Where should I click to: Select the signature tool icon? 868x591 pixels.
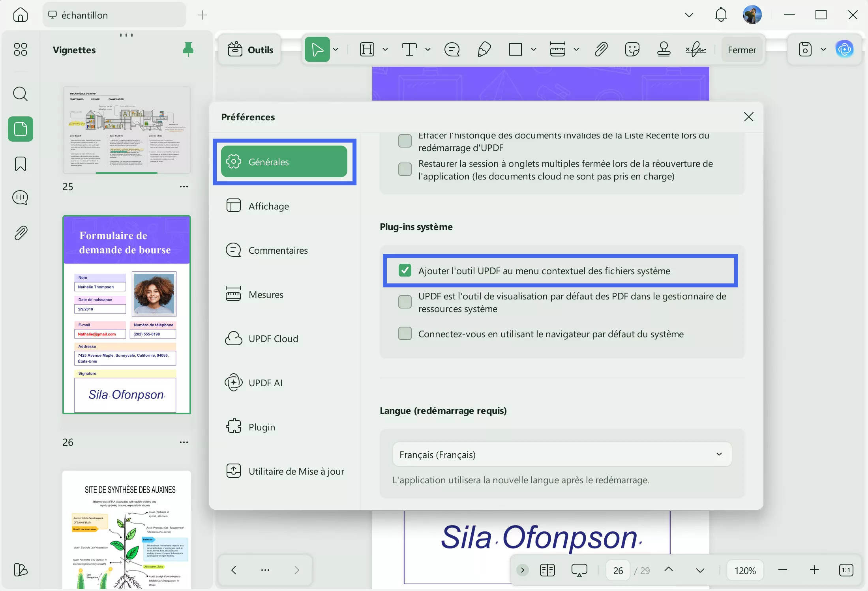pos(696,50)
